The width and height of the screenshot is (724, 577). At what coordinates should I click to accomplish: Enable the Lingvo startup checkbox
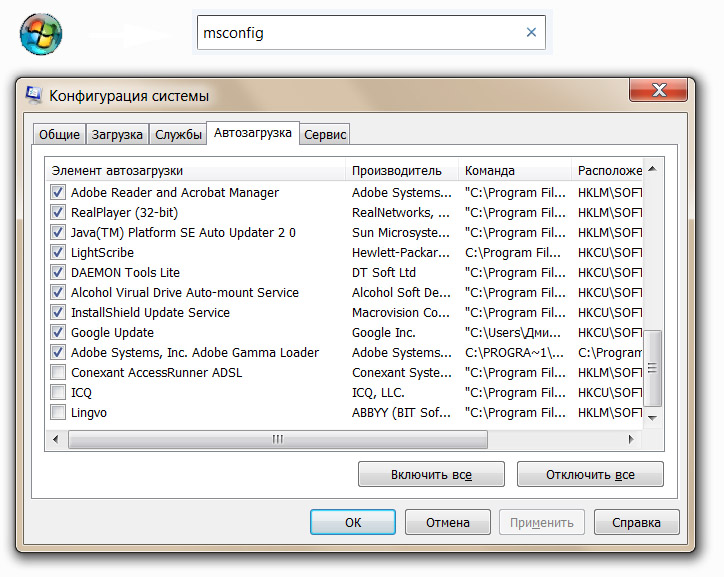click(x=58, y=412)
